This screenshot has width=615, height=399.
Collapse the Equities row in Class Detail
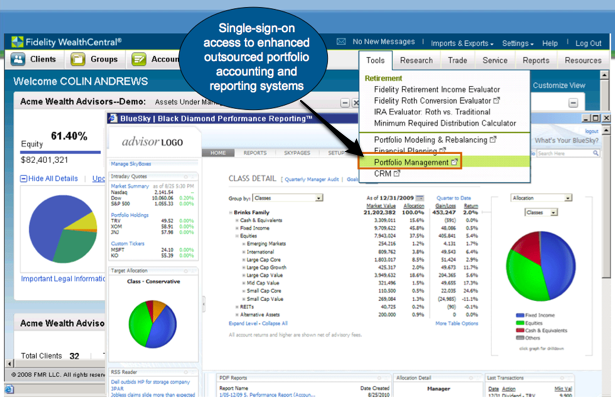tap(237, 236)
